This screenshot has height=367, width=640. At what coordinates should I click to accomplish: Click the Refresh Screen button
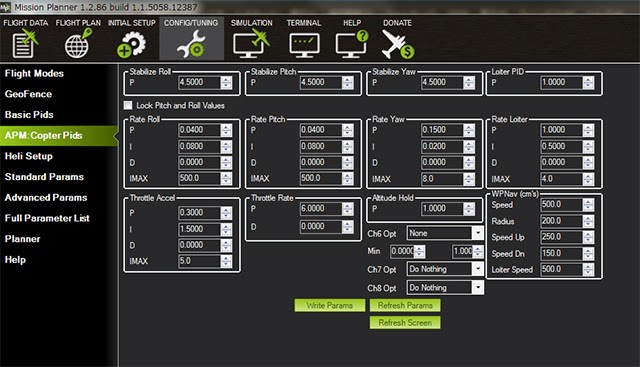pyautogui.click(x=405, y=323)
